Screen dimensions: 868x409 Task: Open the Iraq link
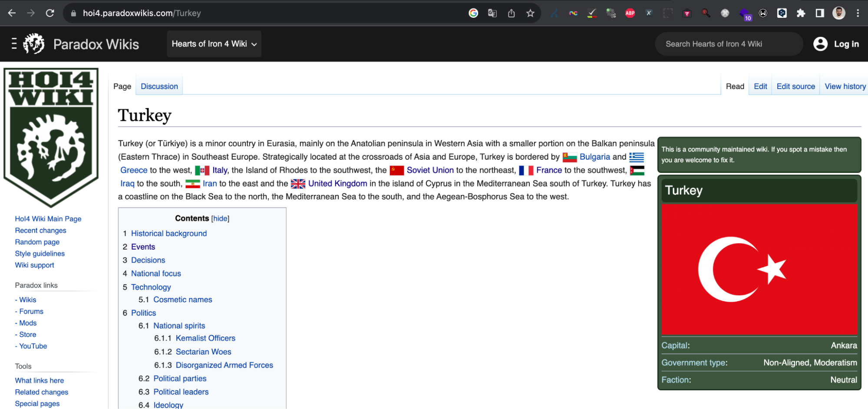pyautogui.click(x=127, y=184)
